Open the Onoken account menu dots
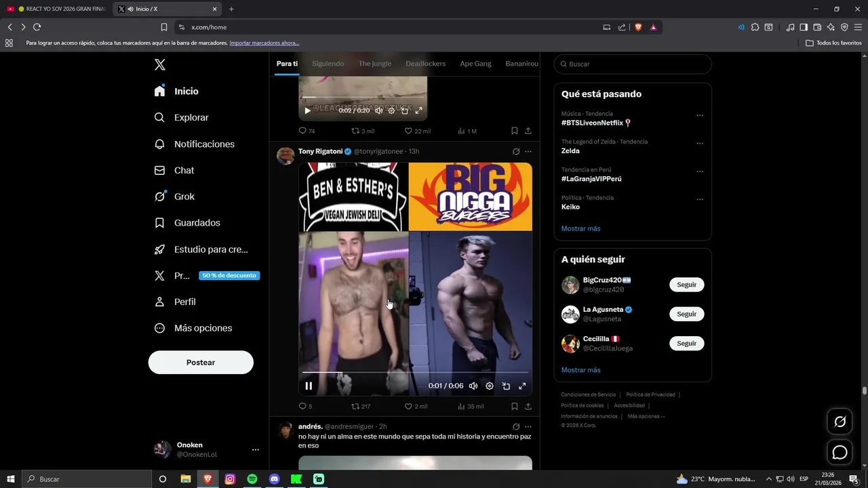868x488 pixels. click(x=256, y=449)
